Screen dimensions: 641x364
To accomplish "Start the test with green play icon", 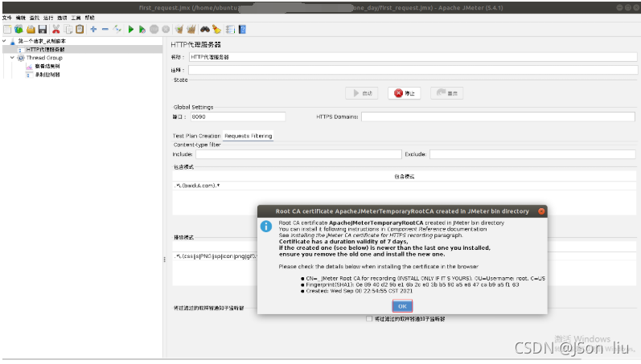I will 131,30.
